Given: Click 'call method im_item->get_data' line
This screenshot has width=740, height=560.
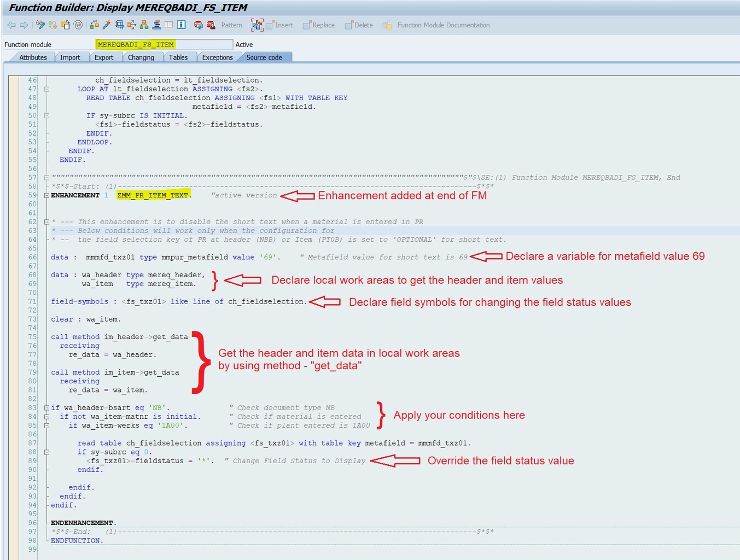Looking at the screenshot, I should (x=115, y=372).
